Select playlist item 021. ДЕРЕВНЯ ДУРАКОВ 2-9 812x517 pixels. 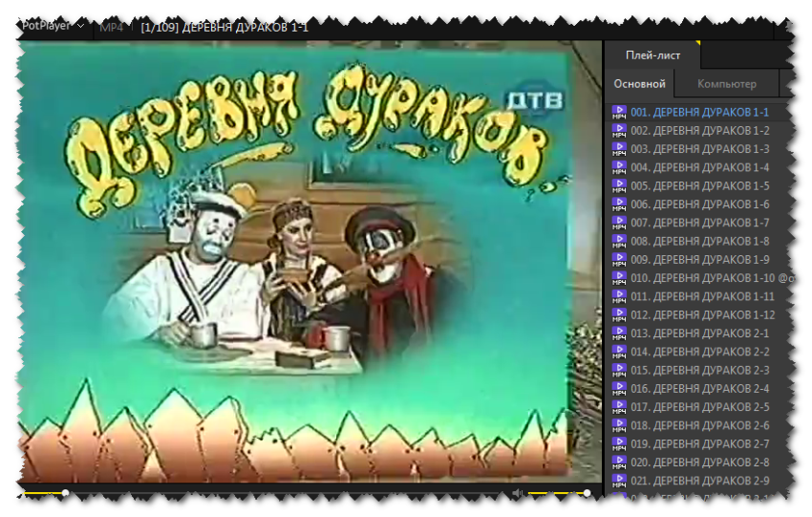(x=699, y=481)
